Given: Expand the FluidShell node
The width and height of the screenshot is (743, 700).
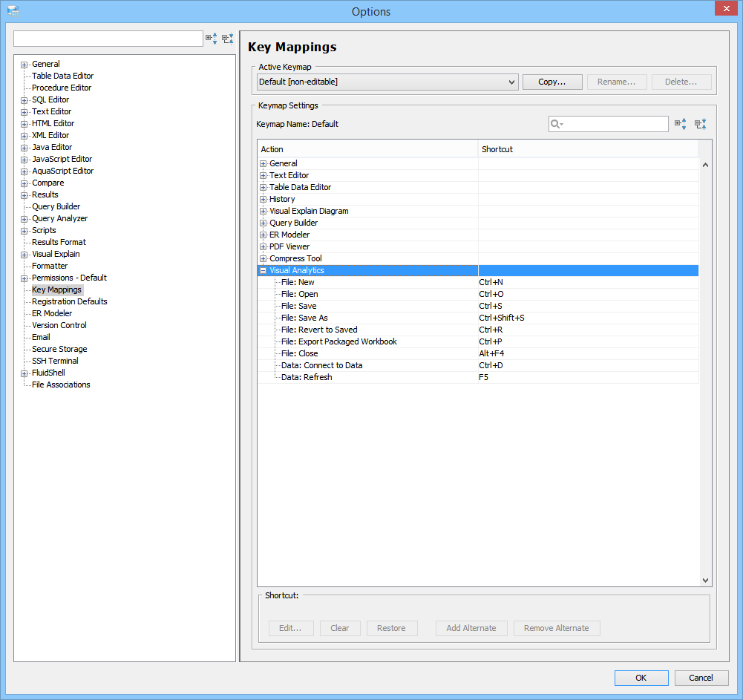Looking at the screenshot, I should click(x=24, y=373).
